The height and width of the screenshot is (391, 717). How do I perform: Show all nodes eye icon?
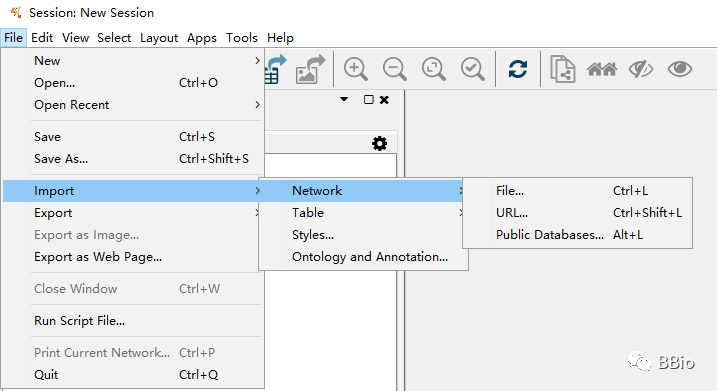coord(680,69)
